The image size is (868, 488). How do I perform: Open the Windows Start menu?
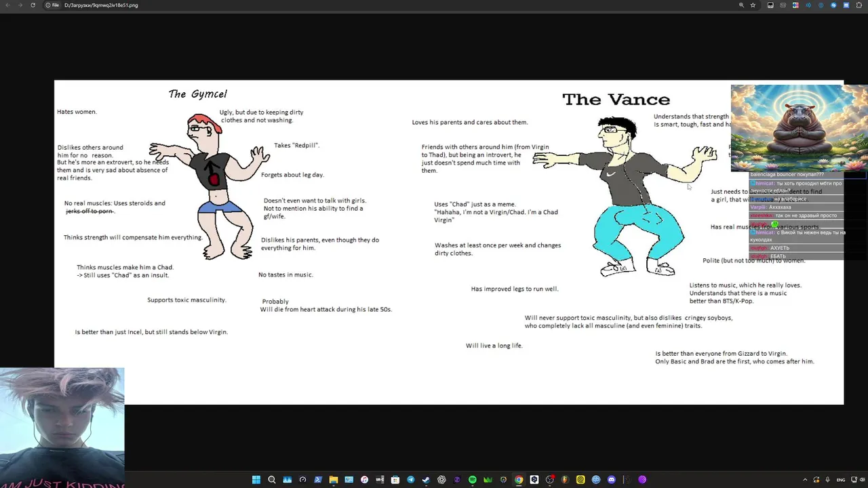click(256, 480)
